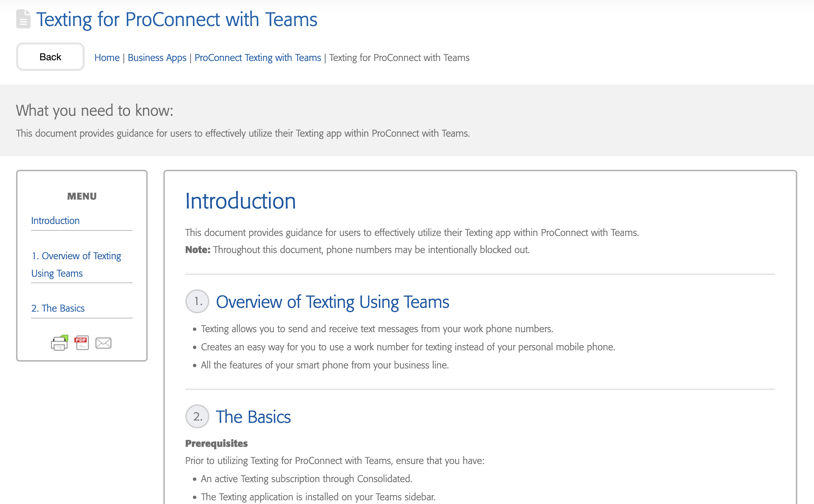Click the PDF export icon
814x504 pixels.
82,343
